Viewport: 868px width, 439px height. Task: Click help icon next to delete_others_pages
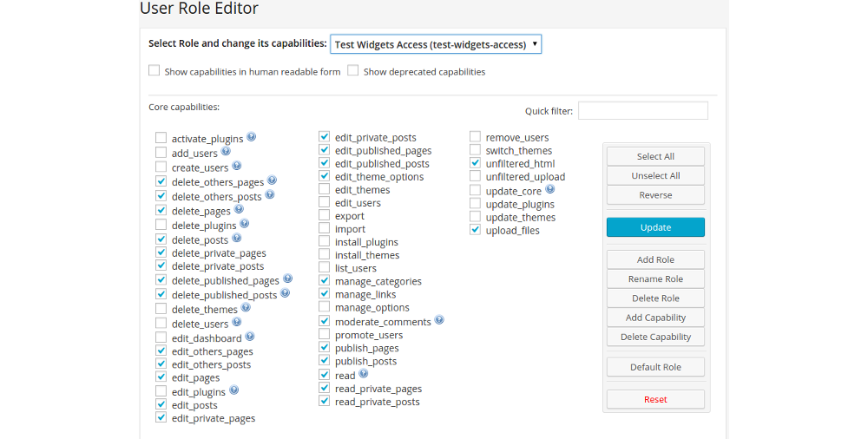[x=272, y=180]
